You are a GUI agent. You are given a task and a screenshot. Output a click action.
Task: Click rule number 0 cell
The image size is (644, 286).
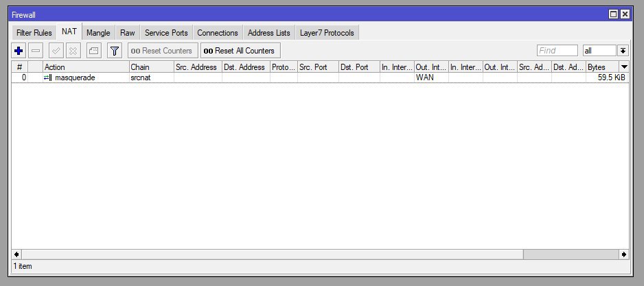coord(19,78)
